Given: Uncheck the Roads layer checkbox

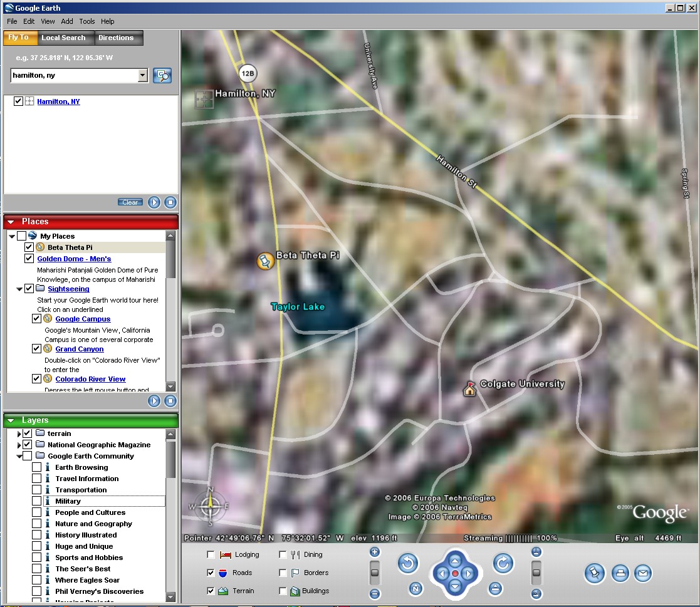Looking at the screenshot, I should click(x=211, y=573).
